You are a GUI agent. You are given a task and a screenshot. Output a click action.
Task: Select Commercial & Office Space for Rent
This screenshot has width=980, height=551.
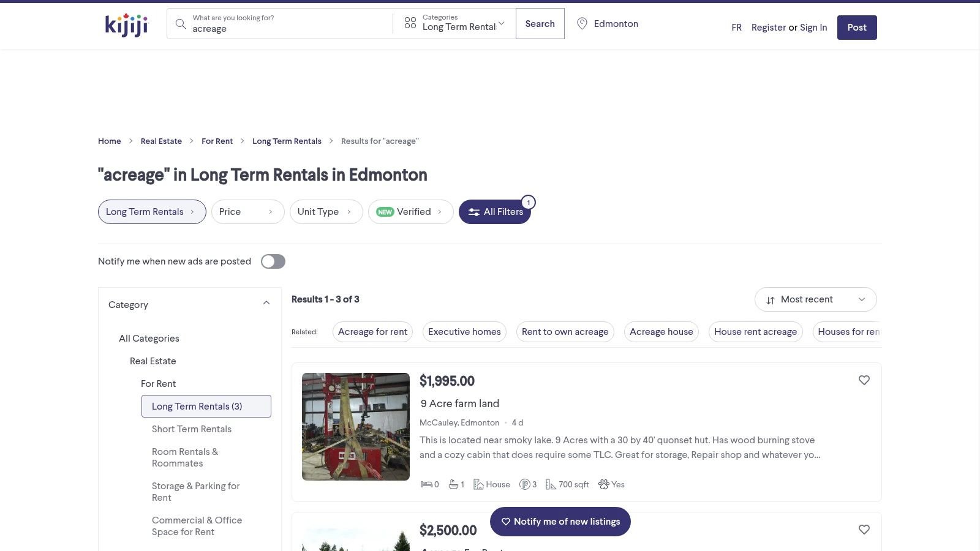(x=197, y=526)
